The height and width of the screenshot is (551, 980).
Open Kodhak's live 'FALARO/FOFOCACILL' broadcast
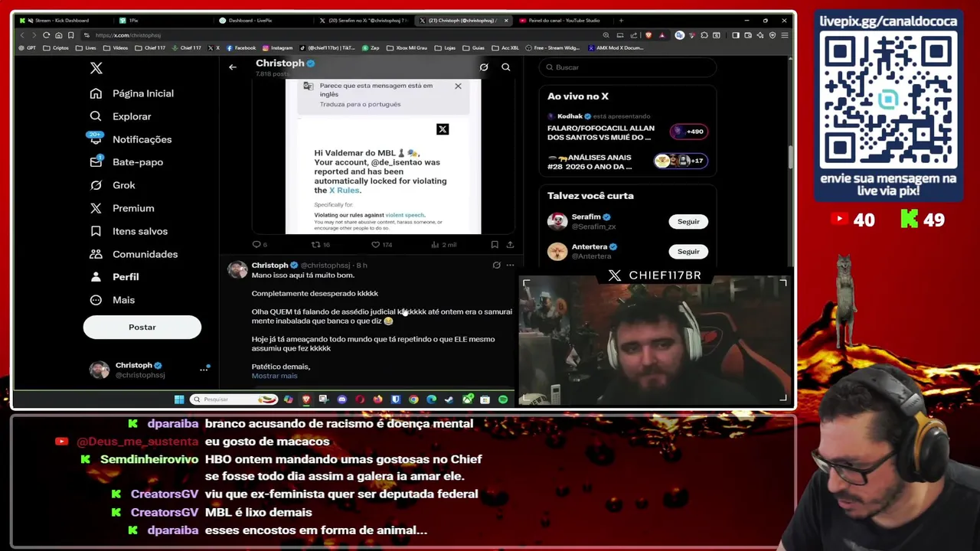(626, 128)
